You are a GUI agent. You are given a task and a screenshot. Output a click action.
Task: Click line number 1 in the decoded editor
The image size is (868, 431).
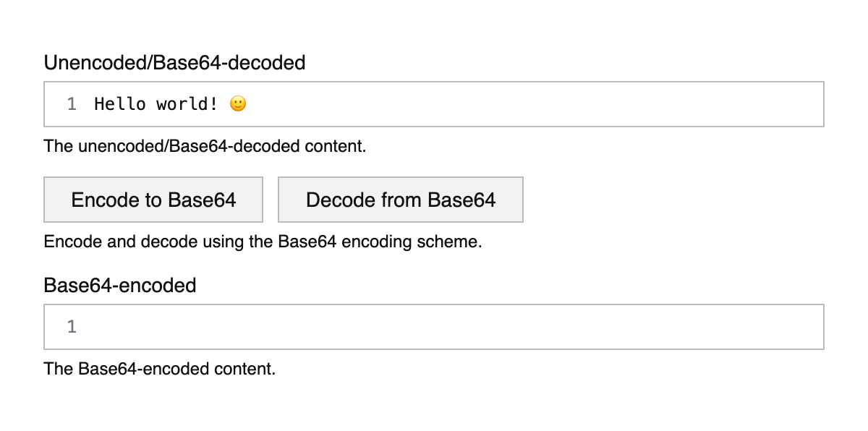[x=71, y=104]
